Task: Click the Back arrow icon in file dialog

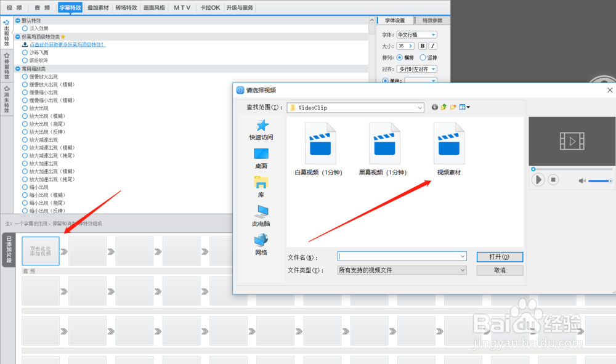Action: [x=434, y=107]
